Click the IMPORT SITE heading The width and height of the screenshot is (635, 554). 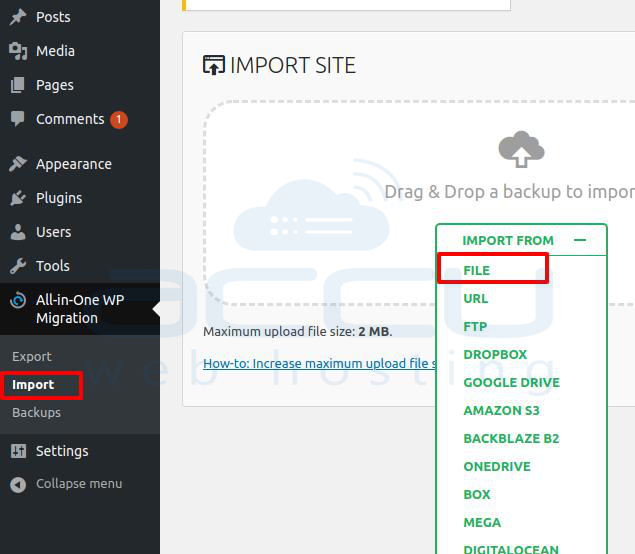(x=293, y=65)
